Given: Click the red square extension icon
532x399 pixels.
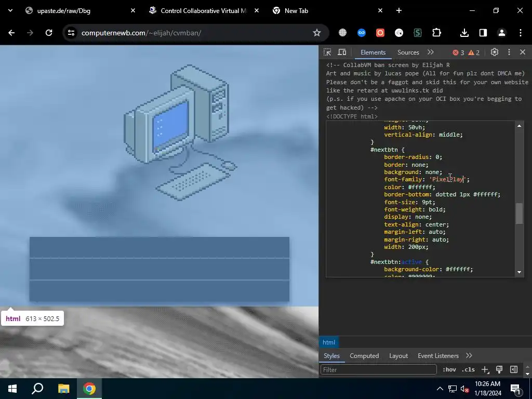Looking at the screenshot, I should [x=380, y=33].
